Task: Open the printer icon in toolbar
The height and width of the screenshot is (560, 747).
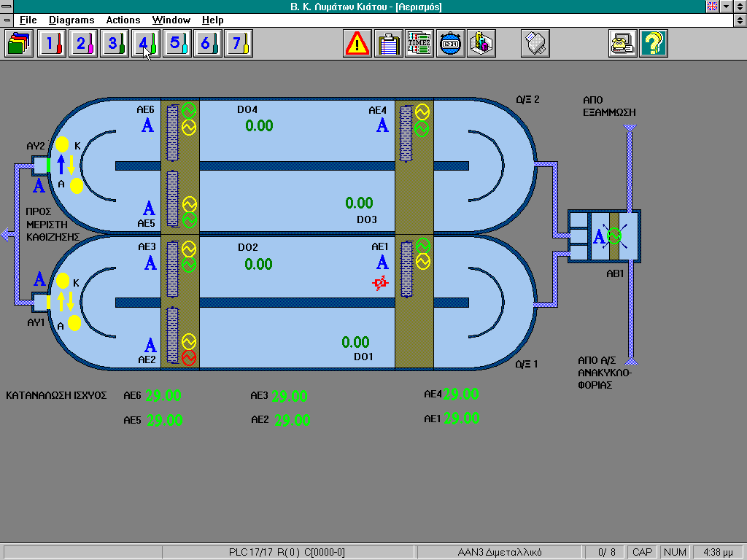Action: (535, 44)
